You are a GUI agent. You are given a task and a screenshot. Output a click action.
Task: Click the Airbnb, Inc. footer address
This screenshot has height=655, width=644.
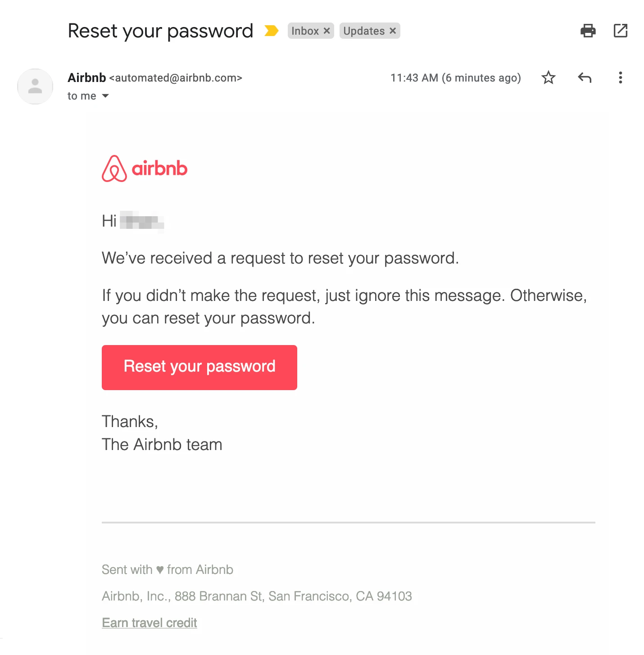pos(257,596)
